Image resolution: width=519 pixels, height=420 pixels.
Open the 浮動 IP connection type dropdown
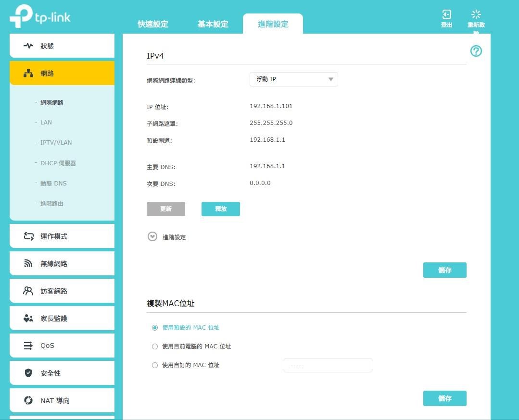(x=293, y=79)
